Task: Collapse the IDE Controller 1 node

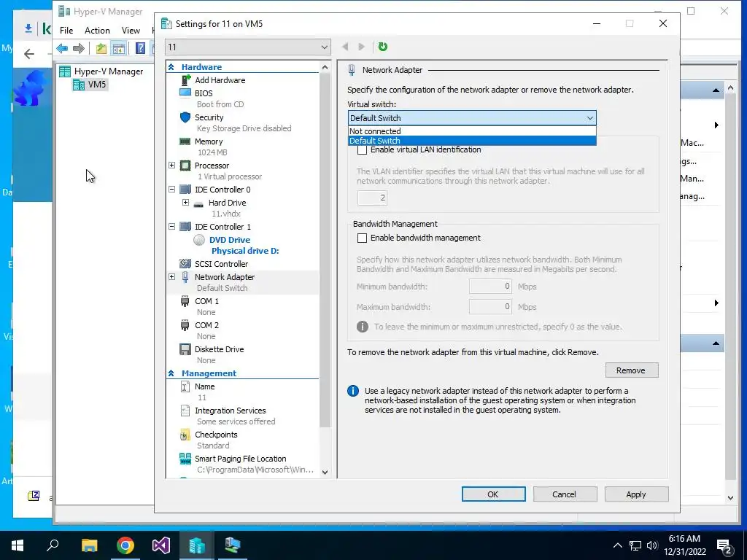Action: tap(171, 227)
